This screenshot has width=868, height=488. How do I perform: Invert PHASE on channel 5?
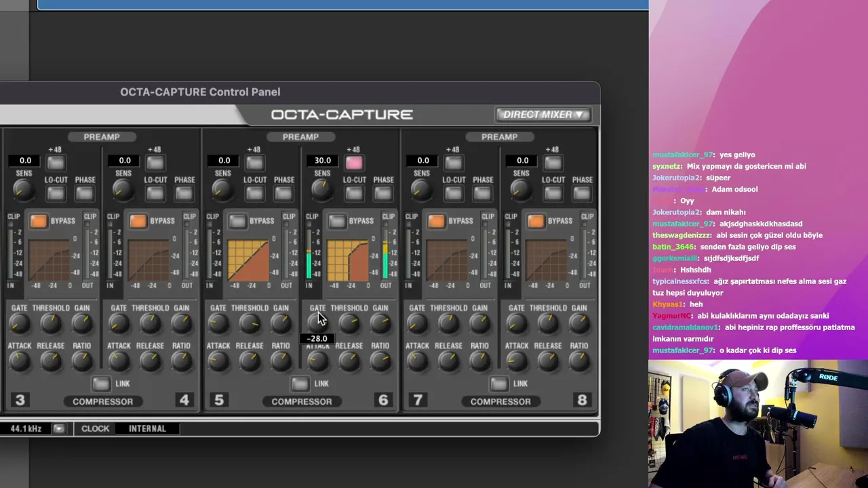click(283, 193)
